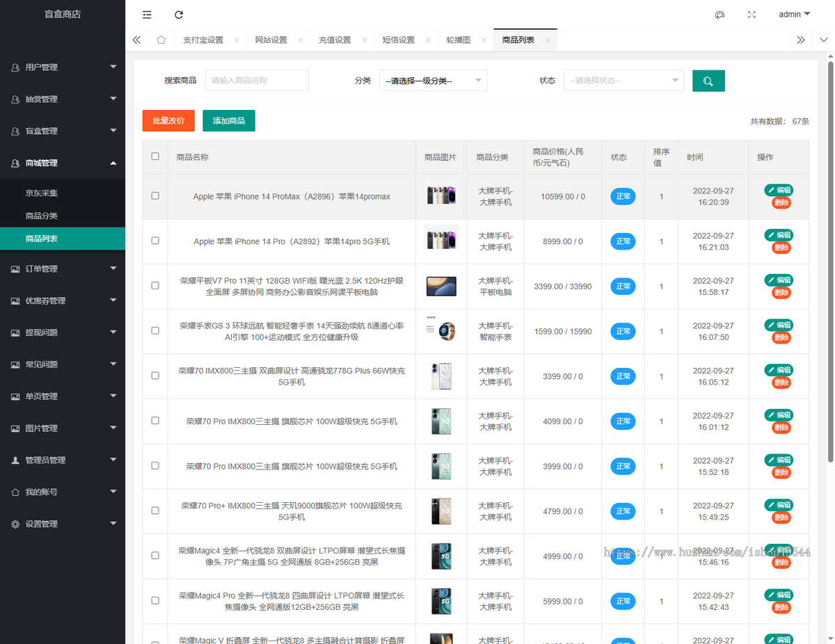Check the 荣耀手表GS 3 row checkbox
Screen dimensions: 835x644
(155, 330)
